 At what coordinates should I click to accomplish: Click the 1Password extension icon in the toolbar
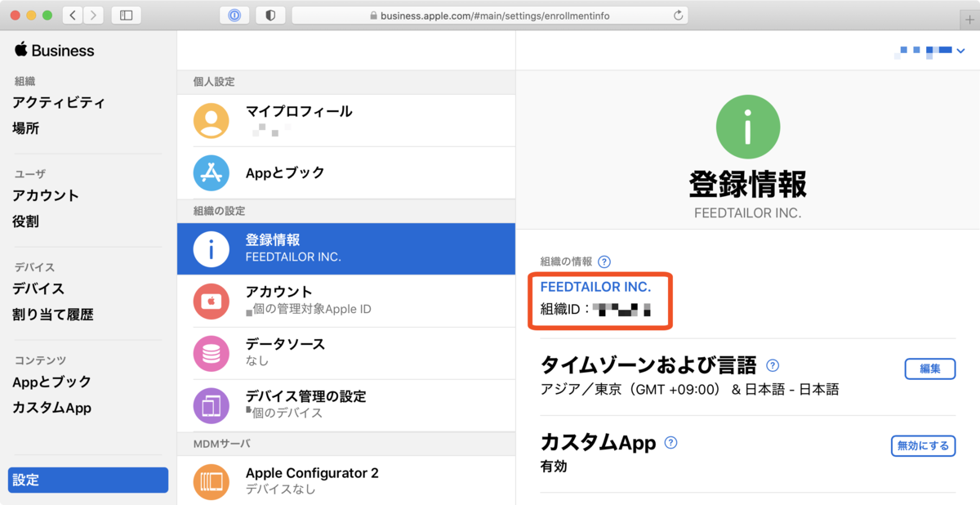(234, 16)
